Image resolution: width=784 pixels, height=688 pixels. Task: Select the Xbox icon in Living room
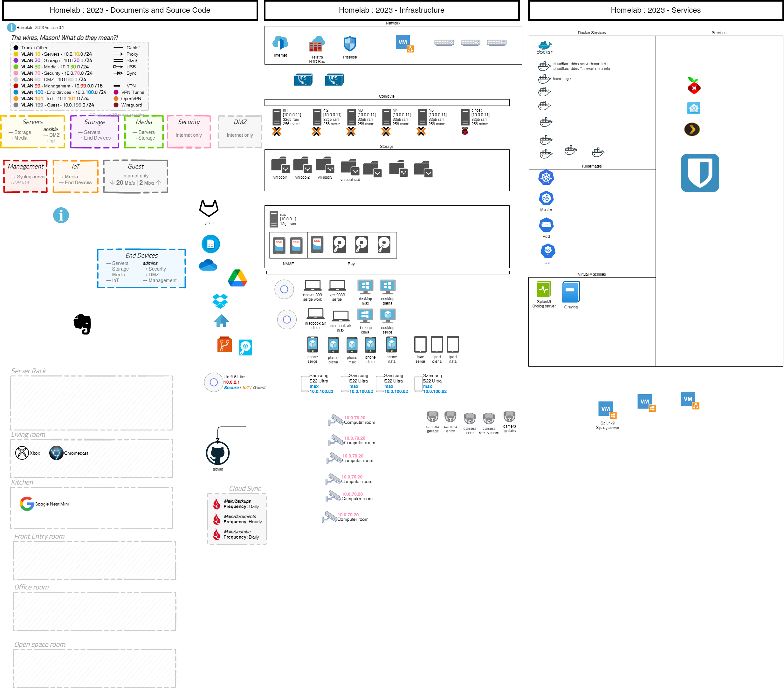22,453
